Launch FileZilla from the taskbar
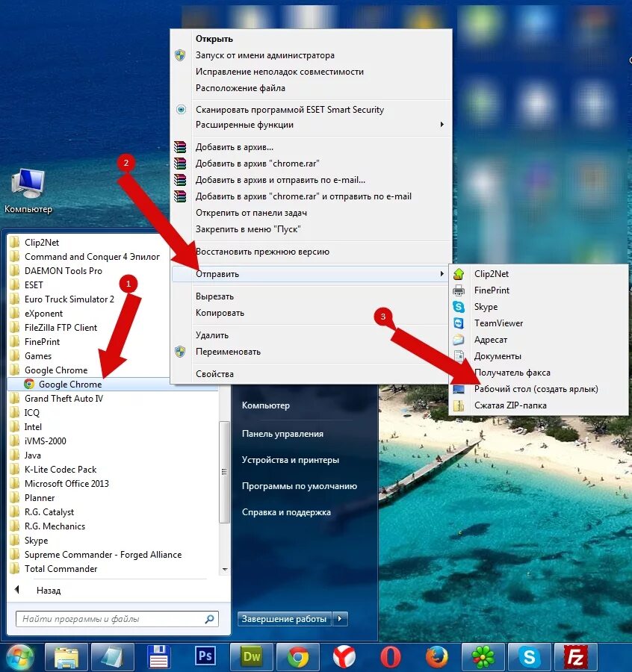 click(x=576, y=657)
